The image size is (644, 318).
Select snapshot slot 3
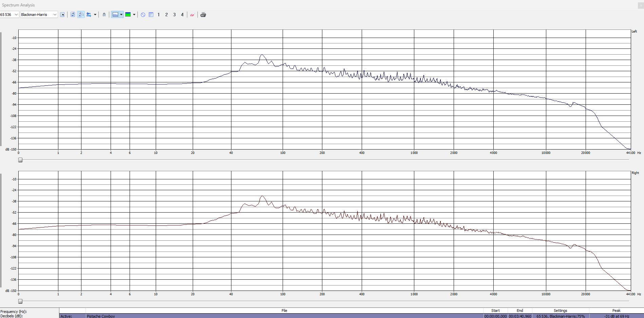[x=174, y=15]
